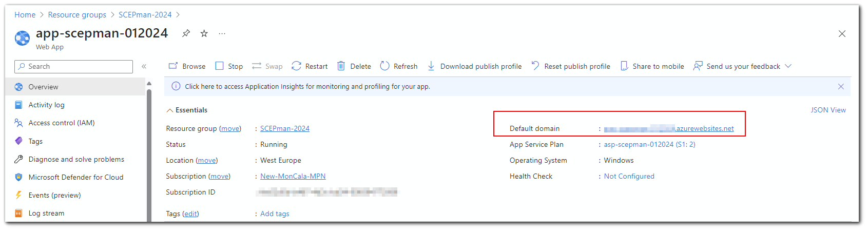
Task: Pin app-scepman-012024 to dashboard
Action: [186, 33]
